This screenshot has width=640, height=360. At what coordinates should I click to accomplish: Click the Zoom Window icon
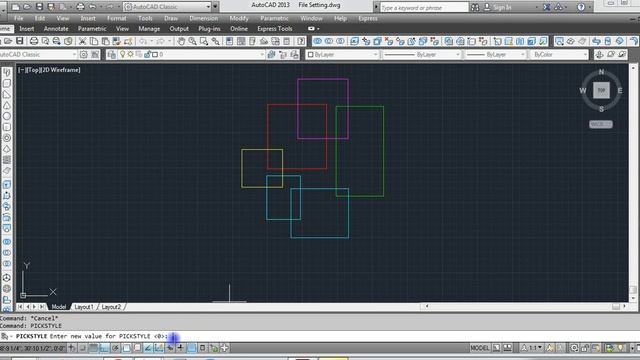pyautogui.click(x=203, y=41)
